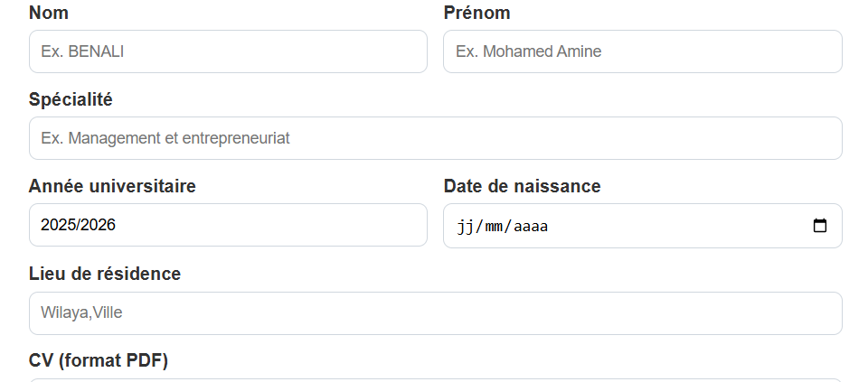Click the 'Lieu de résidence' label
The width and height of the screenshot is (868, 382).
coord(105,274)
